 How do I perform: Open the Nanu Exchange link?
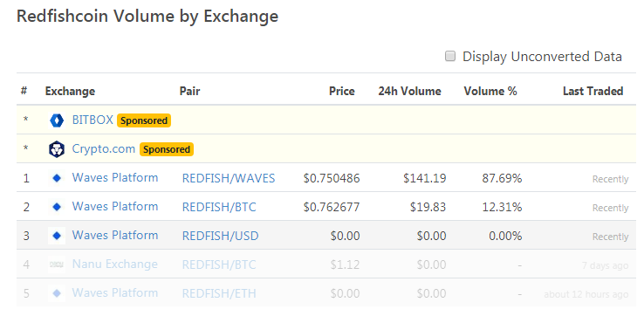point(115,264)
